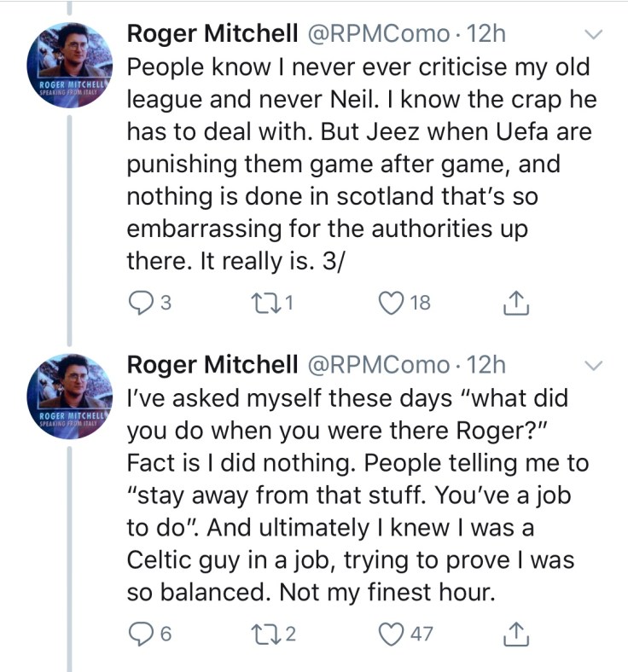Image resolution: width=628 pixels, height=672 pixels.
Task: Tap the @RPMComo handle on the first tweet
Action: click(x=375, y=33)
